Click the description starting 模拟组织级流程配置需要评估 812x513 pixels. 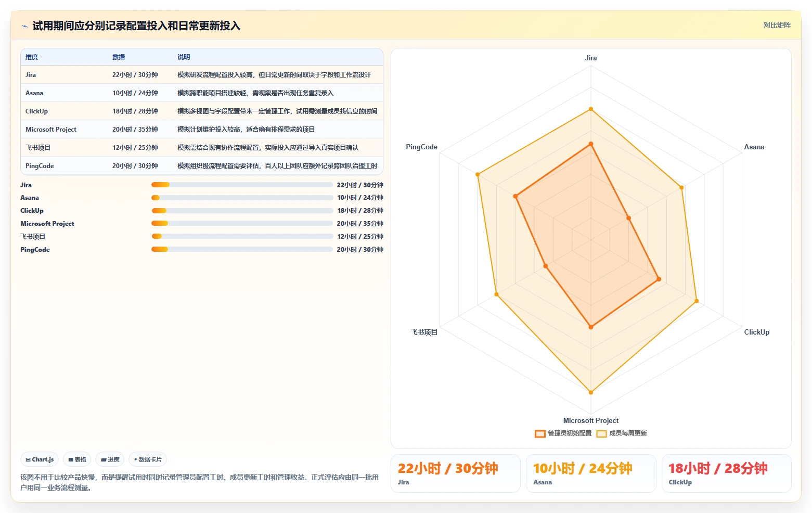277,166
